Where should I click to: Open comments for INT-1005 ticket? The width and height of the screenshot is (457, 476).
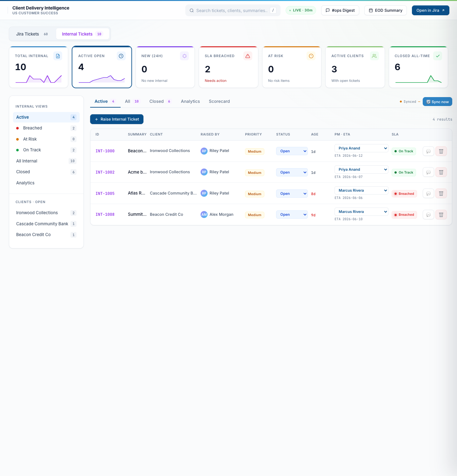428,194
